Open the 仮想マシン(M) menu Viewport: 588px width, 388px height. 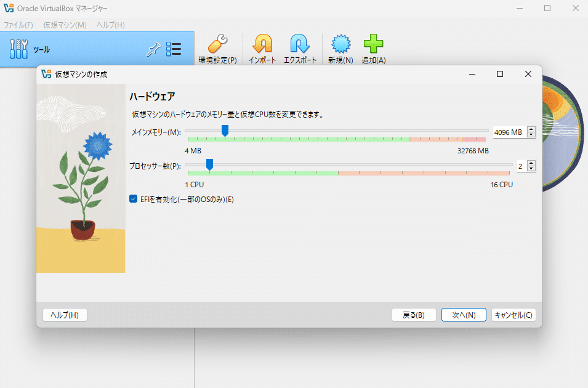point(65,25)
